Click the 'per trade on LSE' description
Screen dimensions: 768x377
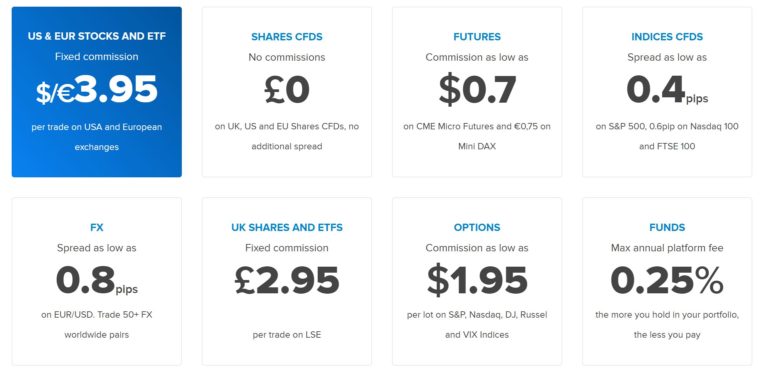(287, 335)
